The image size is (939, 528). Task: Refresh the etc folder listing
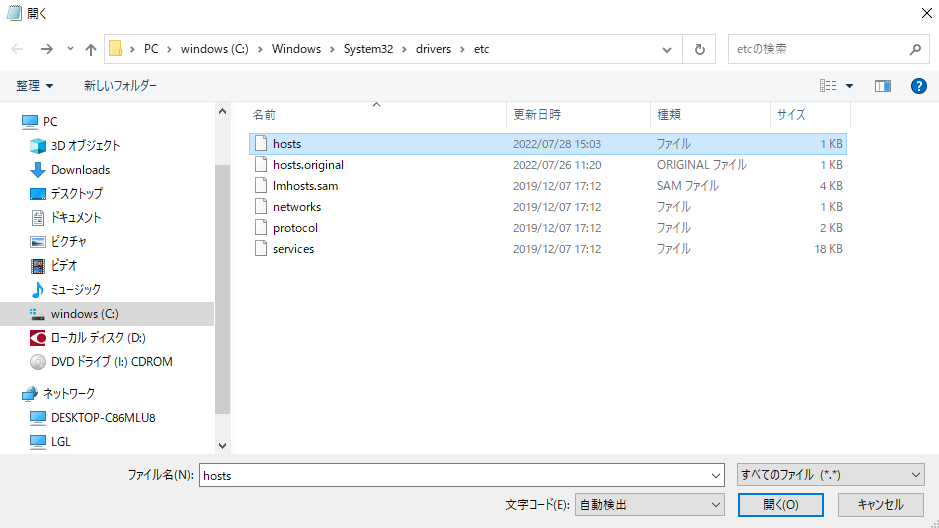pos(699,49)
